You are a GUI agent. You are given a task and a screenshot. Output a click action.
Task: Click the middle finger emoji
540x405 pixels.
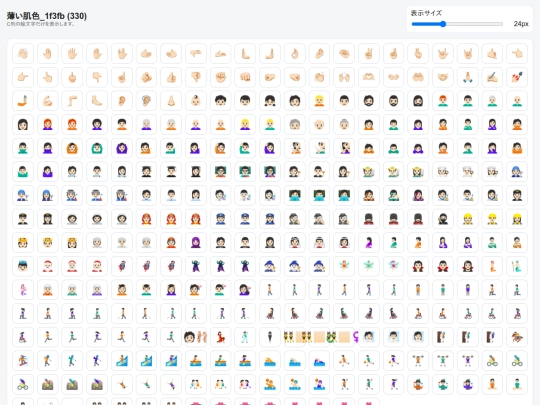click(x=72, y=77)
